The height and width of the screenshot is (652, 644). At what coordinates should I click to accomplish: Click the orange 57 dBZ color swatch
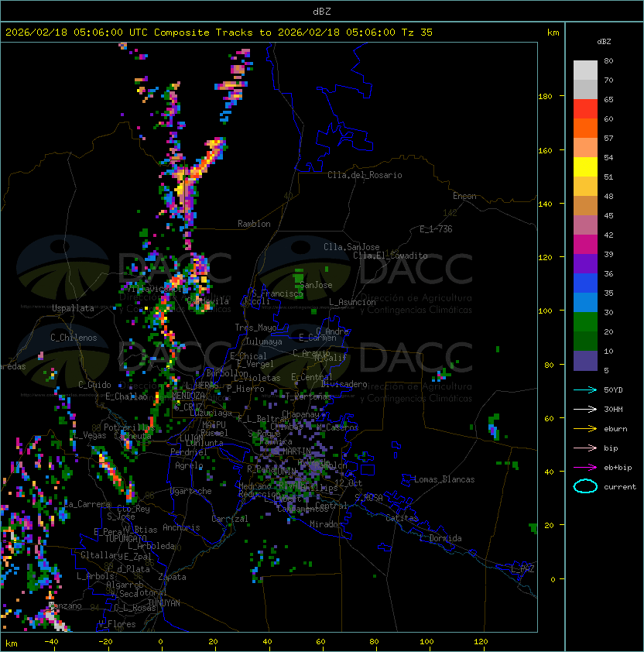click(x=585, y=129)
